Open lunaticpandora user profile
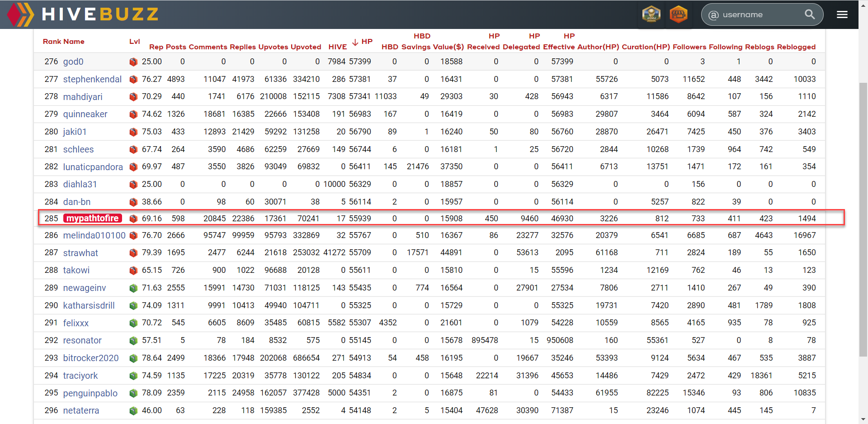The image size is (868, 424). point(93,167)
